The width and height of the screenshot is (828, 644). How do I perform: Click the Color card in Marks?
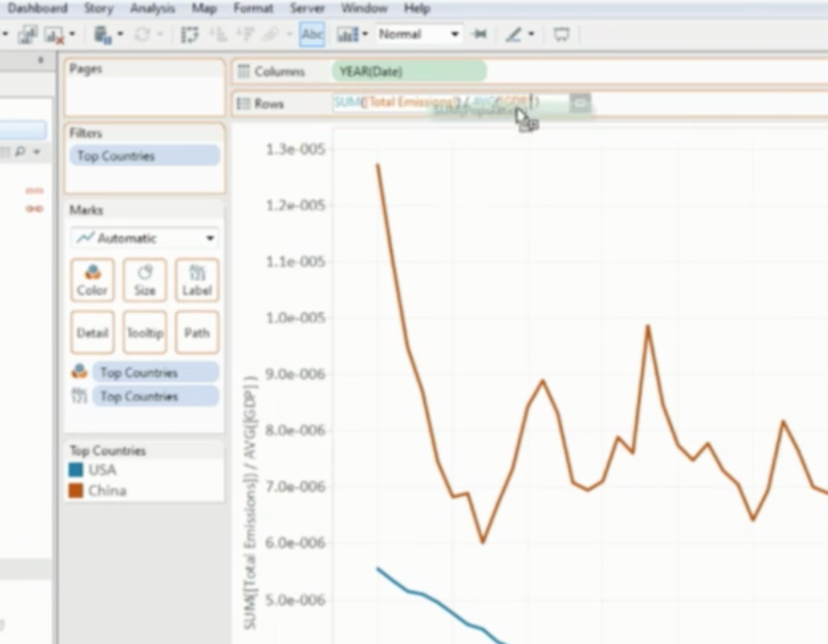point(92,280)
